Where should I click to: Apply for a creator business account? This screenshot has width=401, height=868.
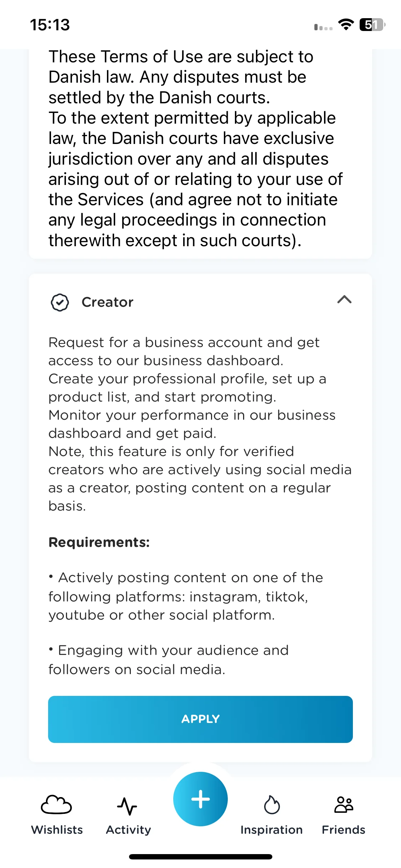(x=200, y=719)
